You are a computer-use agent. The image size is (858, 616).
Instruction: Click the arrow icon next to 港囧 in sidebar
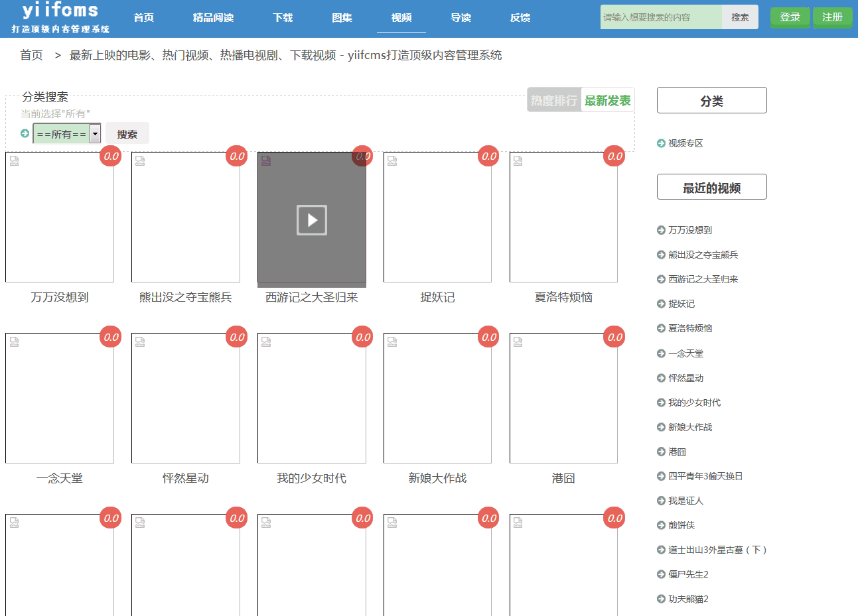point(661,452)
